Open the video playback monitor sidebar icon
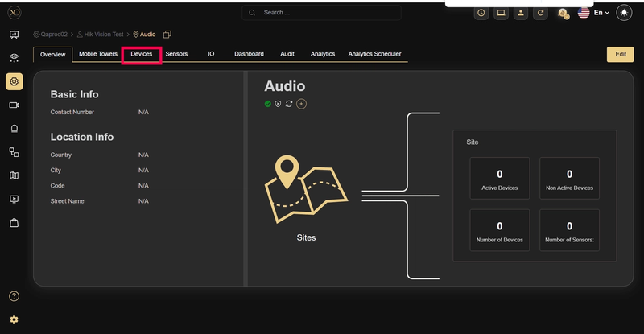This screenshot has width=644, height=334. pos(14,200)
